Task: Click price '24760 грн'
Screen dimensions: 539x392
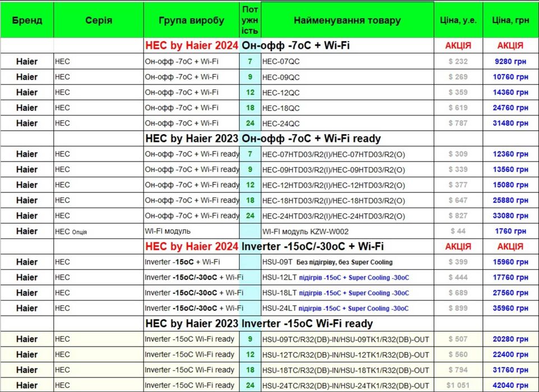Action: pos(510,108)
